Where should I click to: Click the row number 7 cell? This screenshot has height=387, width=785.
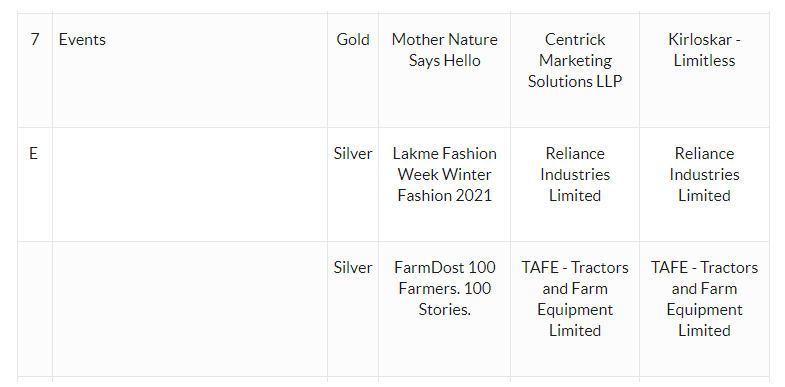[35, 70]
